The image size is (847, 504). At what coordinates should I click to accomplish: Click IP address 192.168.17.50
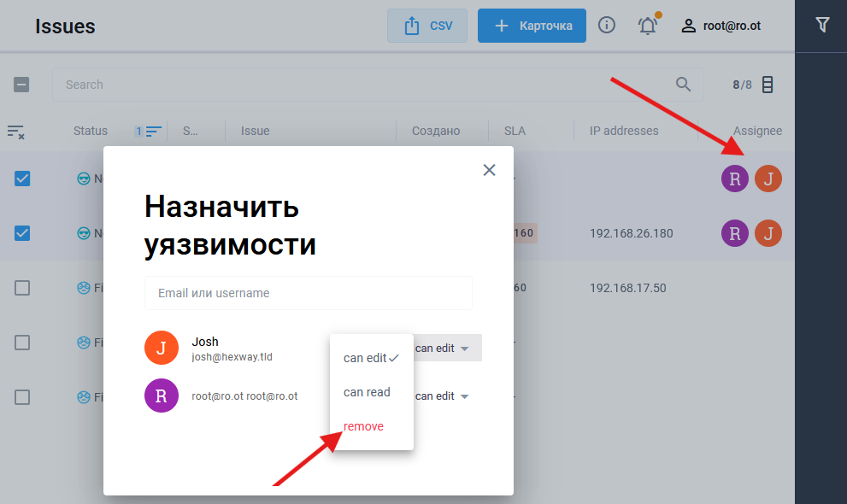click(627, 288)
